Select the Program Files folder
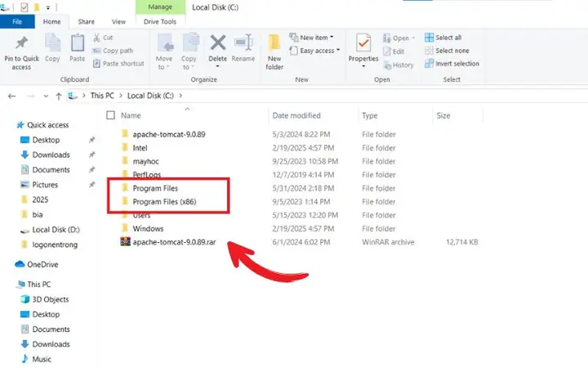Screen dimensions: 588x368 coord(155,189)
